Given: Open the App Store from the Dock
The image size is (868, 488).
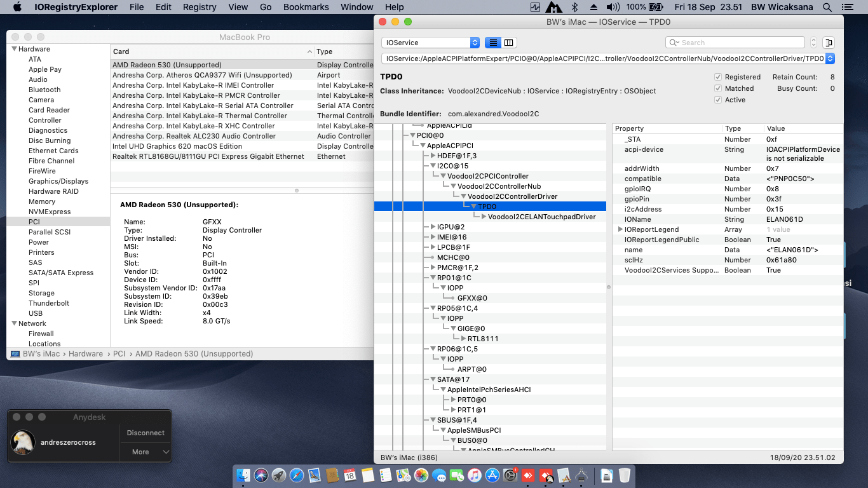Looking at the screenshot, I should pyautogui.click(x=492, y=475).
